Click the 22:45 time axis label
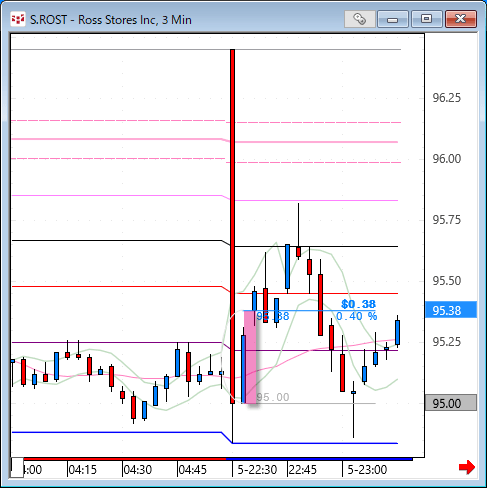This screenshot has width=487, height=488. pyautogui.click(x=303, y=470)
